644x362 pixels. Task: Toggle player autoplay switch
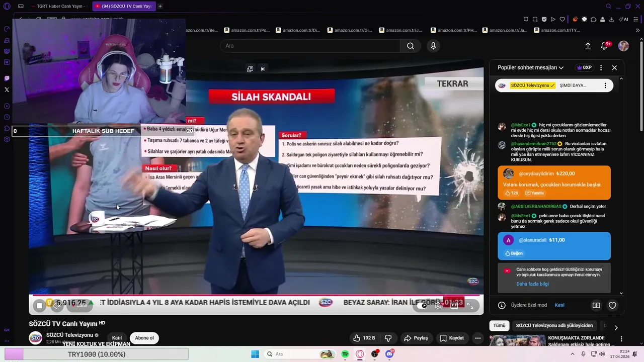[423, 305]
